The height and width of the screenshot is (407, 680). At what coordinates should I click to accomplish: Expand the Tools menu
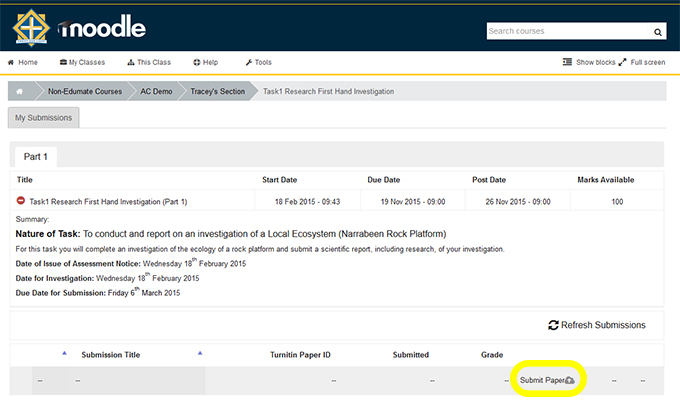click(258, 62)
